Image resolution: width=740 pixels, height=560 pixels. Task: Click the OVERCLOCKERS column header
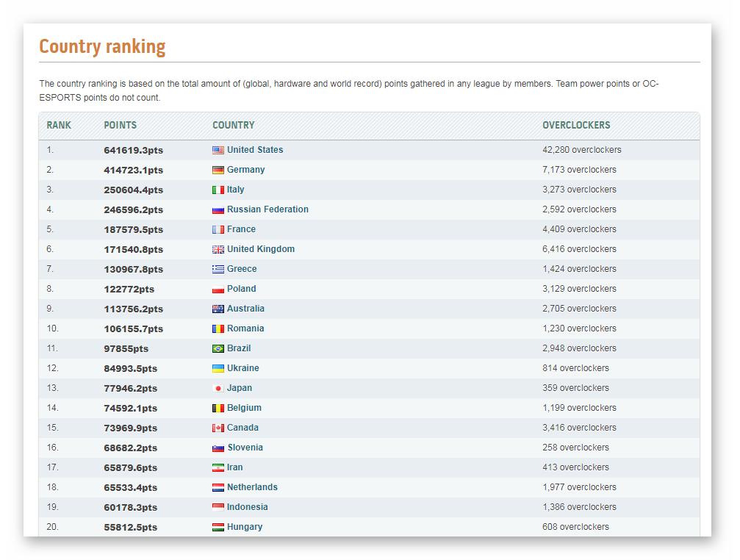coord(576,125)
